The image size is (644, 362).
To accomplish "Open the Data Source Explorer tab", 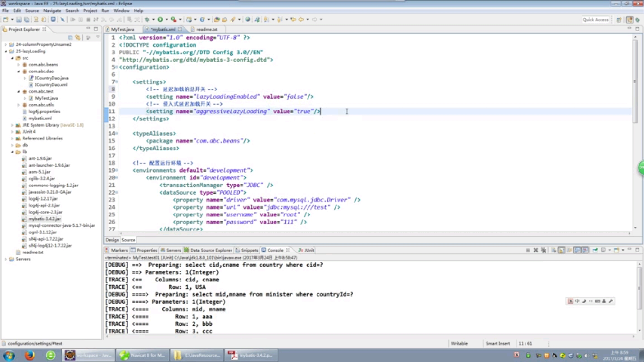I will point(208,250).
